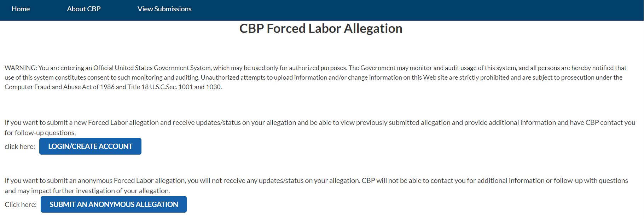Click 'Official United States Government System' phrase
The image size is (644, 219).
point(152,68)
